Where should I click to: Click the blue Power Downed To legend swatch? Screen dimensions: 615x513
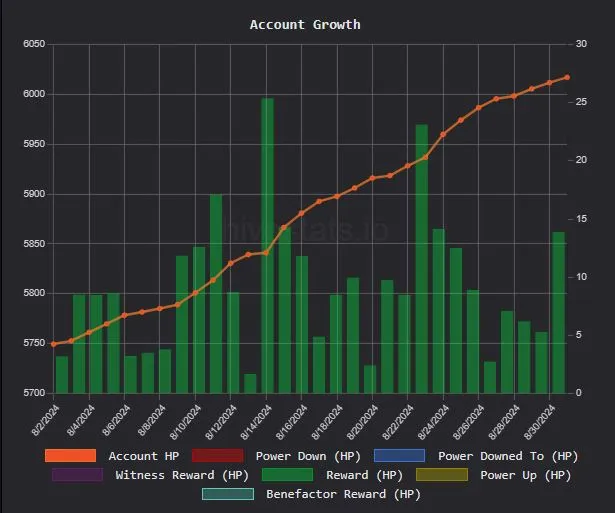click(x=399, y=456)
